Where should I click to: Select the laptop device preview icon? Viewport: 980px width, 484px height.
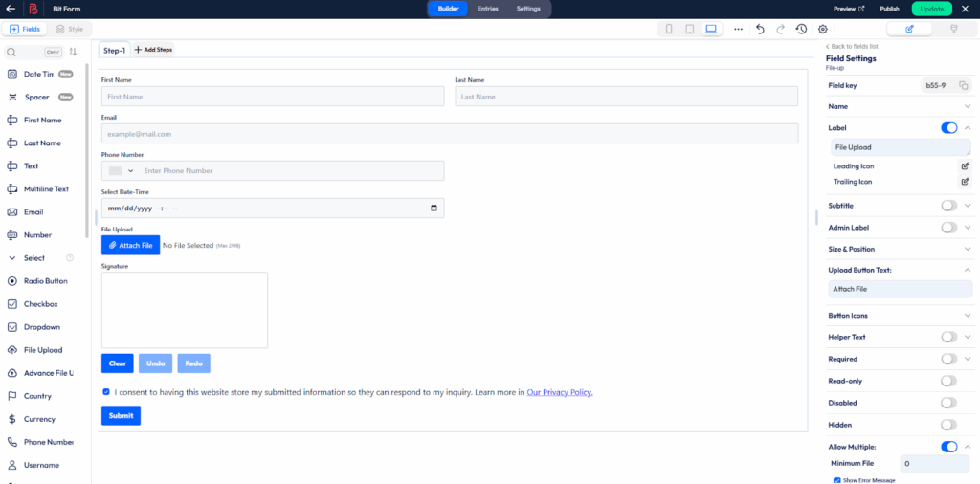click(x=711, y=29)
